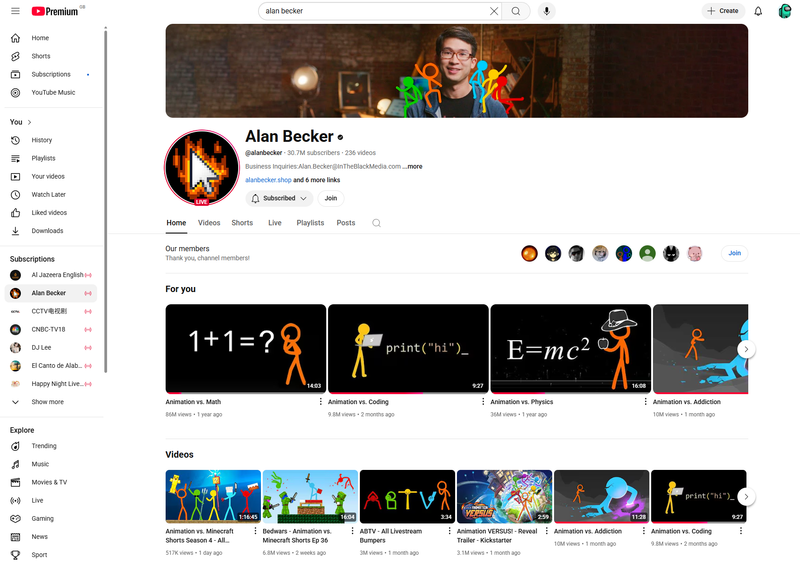Open the Subscribed notification dropdown
The width and height of the screenshot is (800, 565).
pos(279,198)
